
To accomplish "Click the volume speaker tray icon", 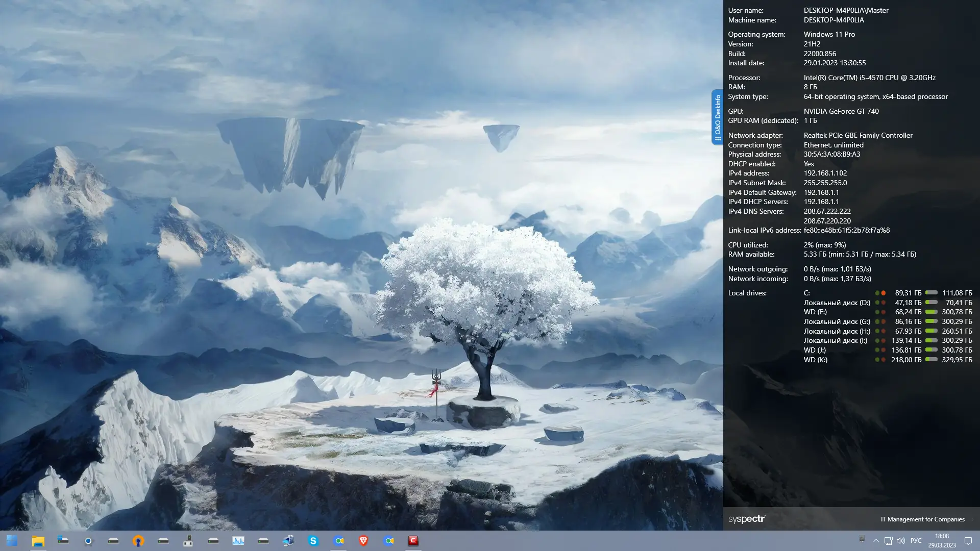I will (x=900, y=541).
